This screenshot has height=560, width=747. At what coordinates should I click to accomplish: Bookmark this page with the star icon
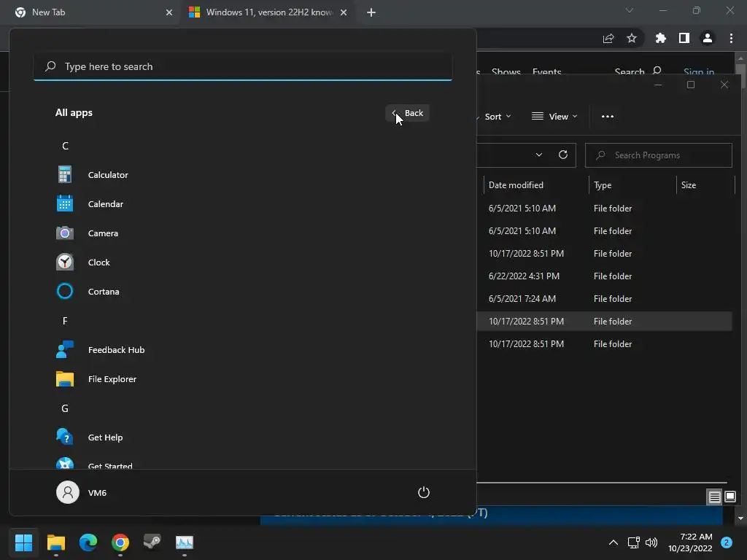tap(632, 38)
